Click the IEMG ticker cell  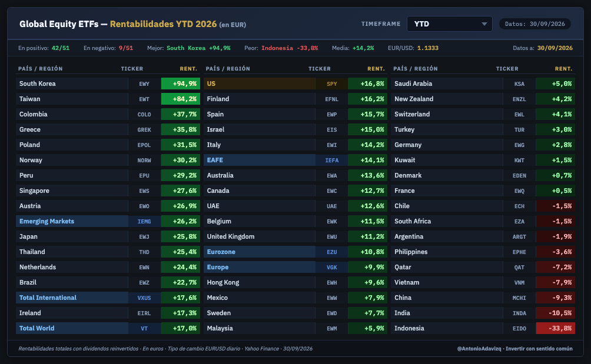click(x=144, y=221)
